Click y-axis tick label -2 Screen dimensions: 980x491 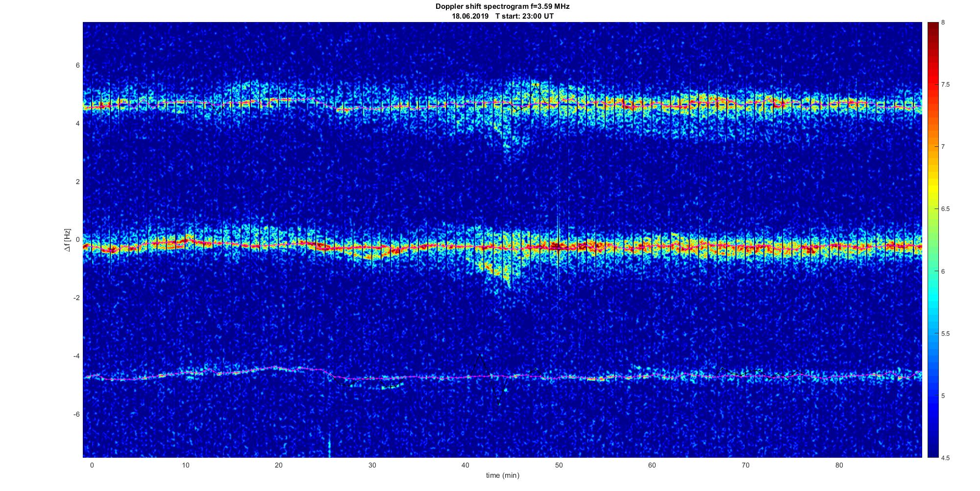76,298
